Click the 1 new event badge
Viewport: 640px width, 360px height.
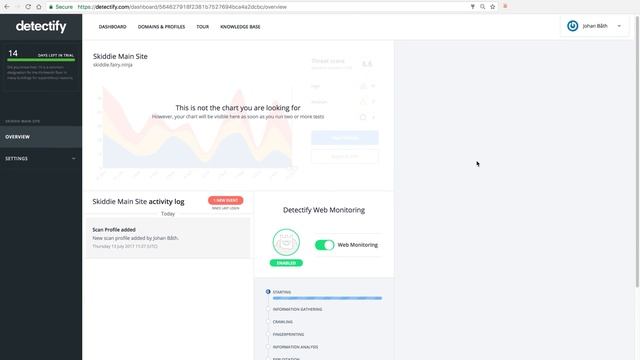(225, 200)
